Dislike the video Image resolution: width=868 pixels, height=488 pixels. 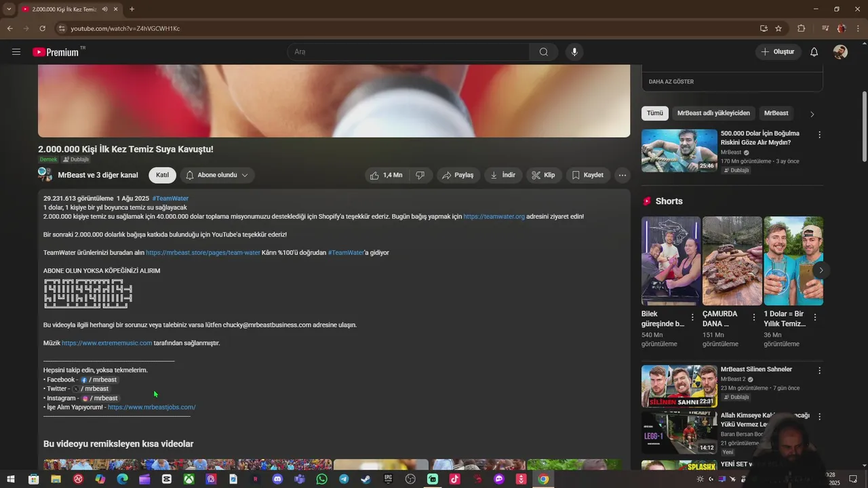(420, 175)
